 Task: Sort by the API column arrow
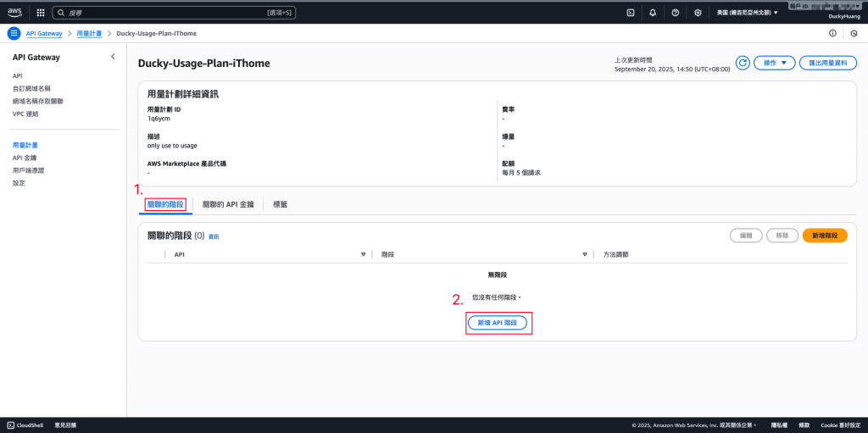click(364, 255)
